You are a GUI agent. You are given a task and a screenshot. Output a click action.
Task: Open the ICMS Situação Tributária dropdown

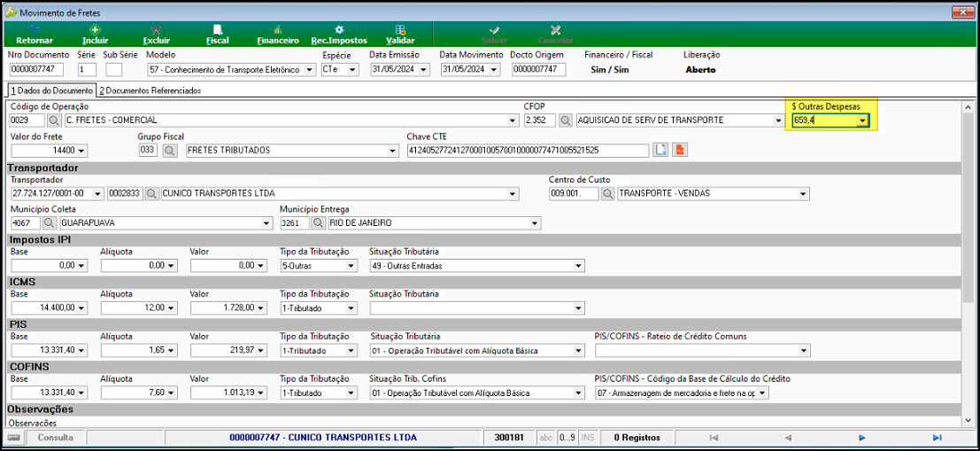(579, 307)
